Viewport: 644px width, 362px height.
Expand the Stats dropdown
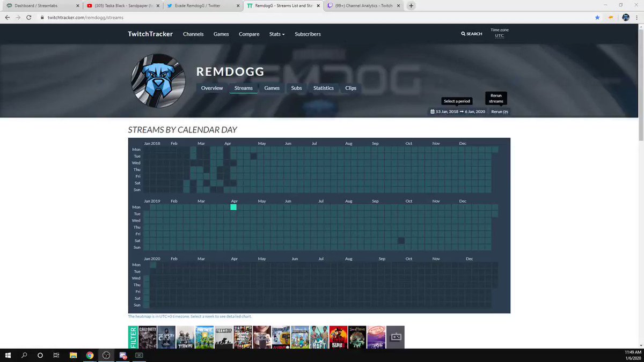click(x=277, y=34)
